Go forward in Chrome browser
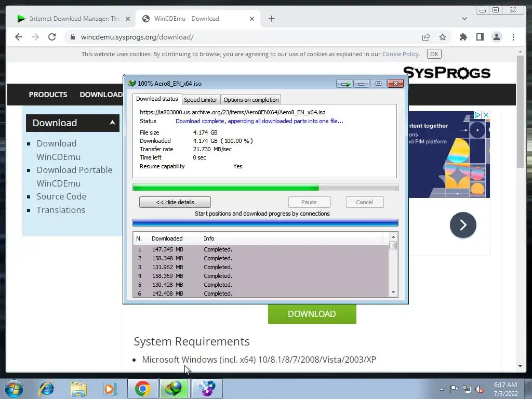Viewport: 532px width, 399px height. (35, 37)
